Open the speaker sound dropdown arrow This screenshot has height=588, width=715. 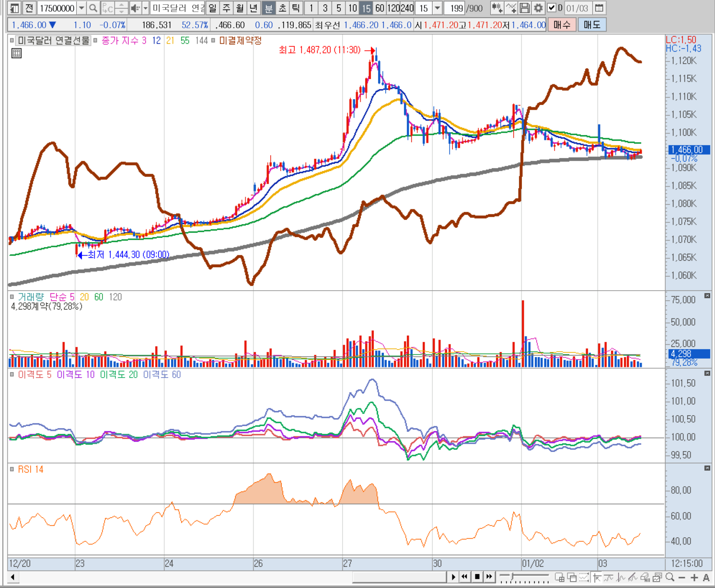tap(145, 8)
